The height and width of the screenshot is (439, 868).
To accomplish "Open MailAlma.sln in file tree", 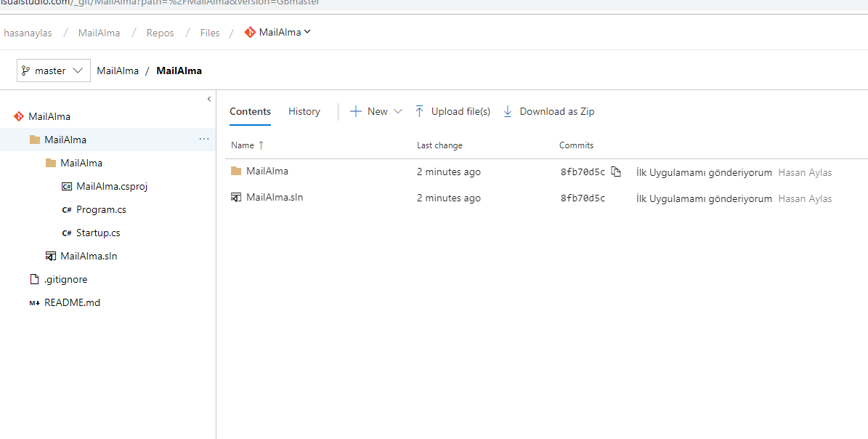I will 89,256.
